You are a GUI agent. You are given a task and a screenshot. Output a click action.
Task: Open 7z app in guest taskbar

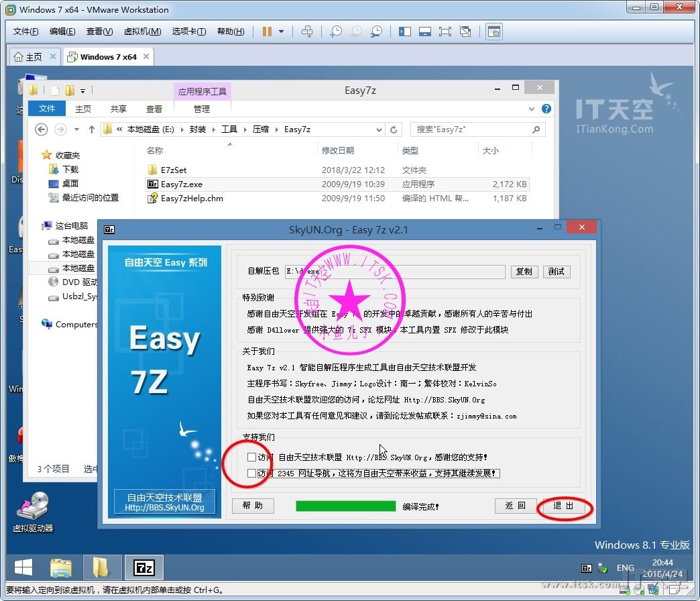(x=144, y=567)
